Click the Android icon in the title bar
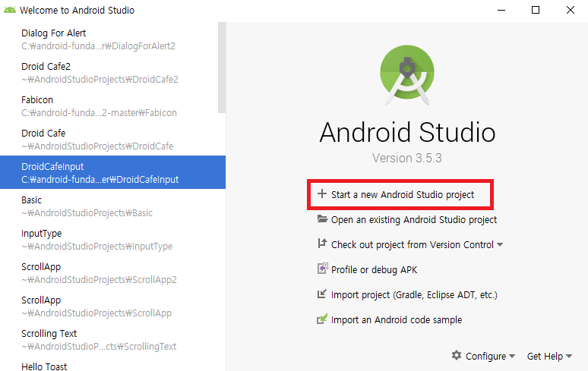 tap(10, 10)
